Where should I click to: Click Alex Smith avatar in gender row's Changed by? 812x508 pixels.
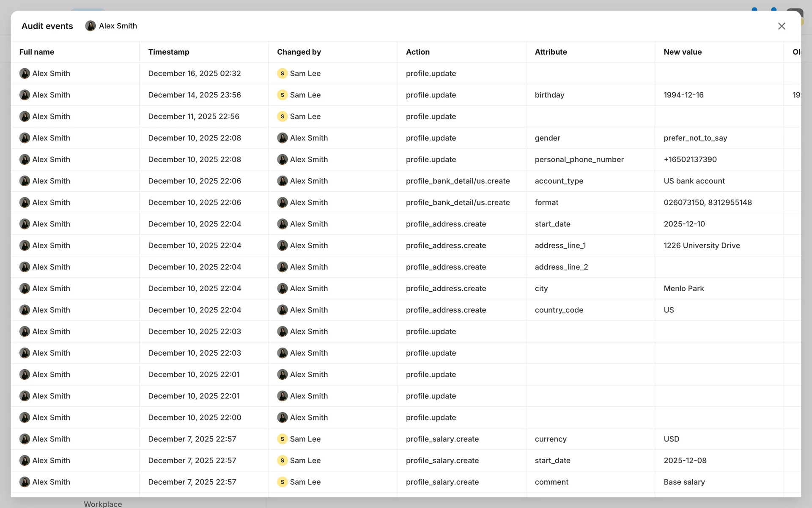pos(282,138)
